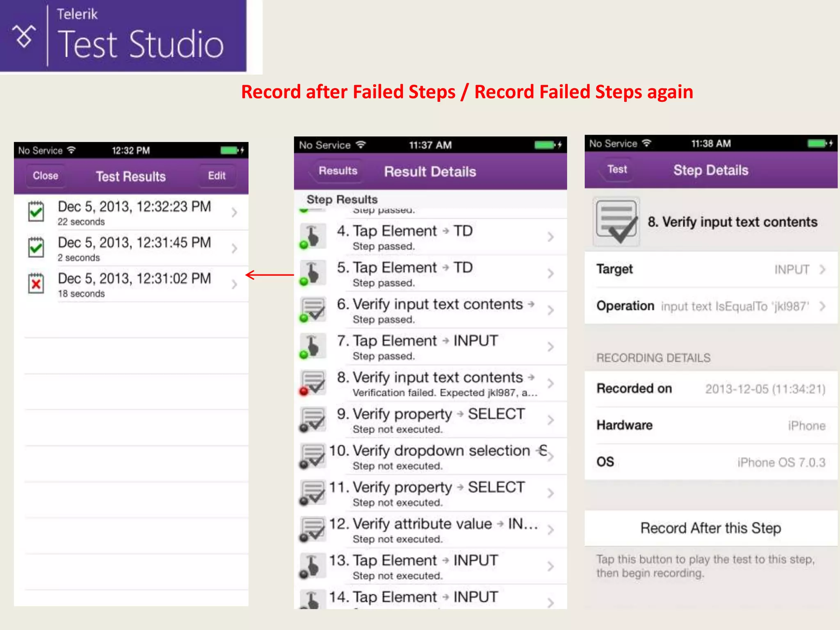Select the passed 12:32:23 PM result checkmark

(36, 212)
